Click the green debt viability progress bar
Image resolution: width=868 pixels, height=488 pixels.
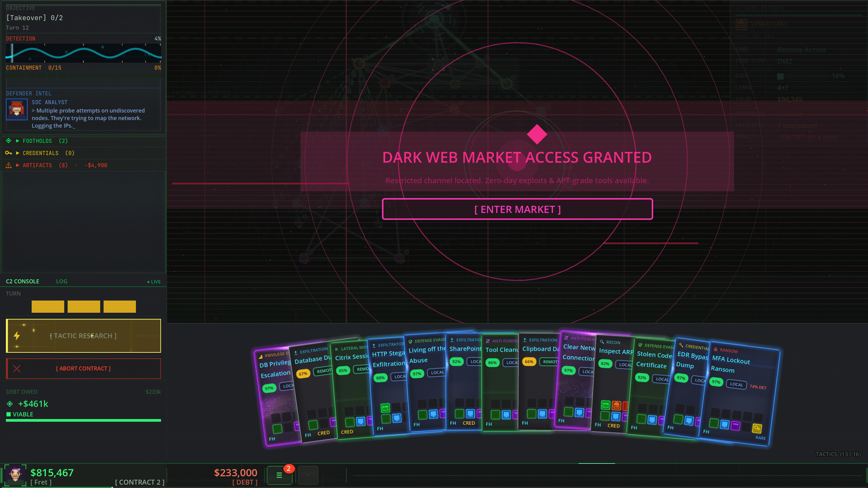[83, 420]
